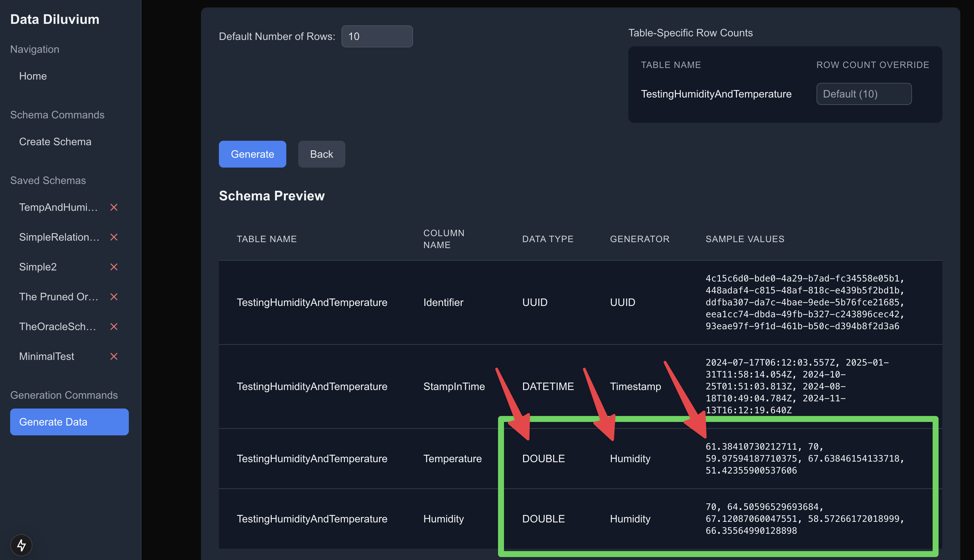Click the Data Diluvium title
This screenshot has width=974, height=560.
coord(55,19)
